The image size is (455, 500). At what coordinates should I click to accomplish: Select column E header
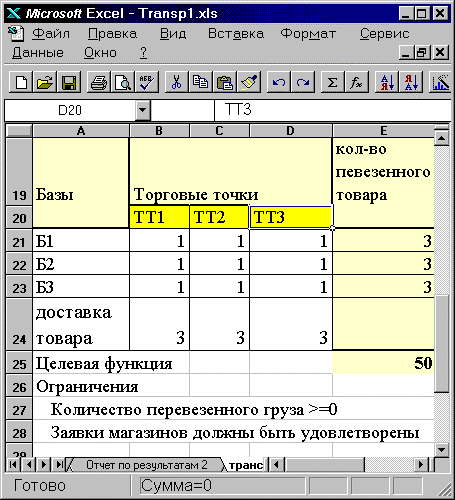pyautogui.click(x=383, y=130)
